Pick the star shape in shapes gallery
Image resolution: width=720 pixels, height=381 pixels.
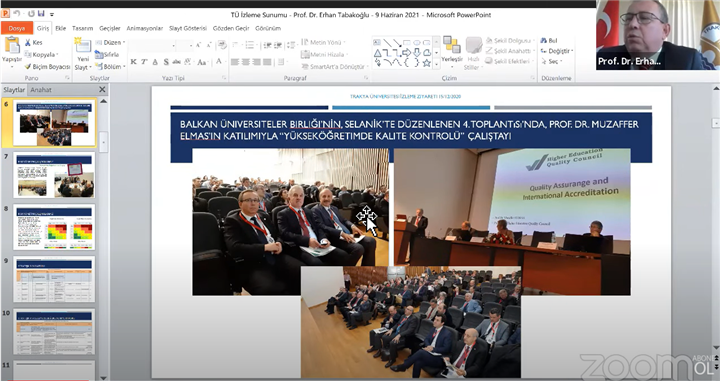click(427, 63)
